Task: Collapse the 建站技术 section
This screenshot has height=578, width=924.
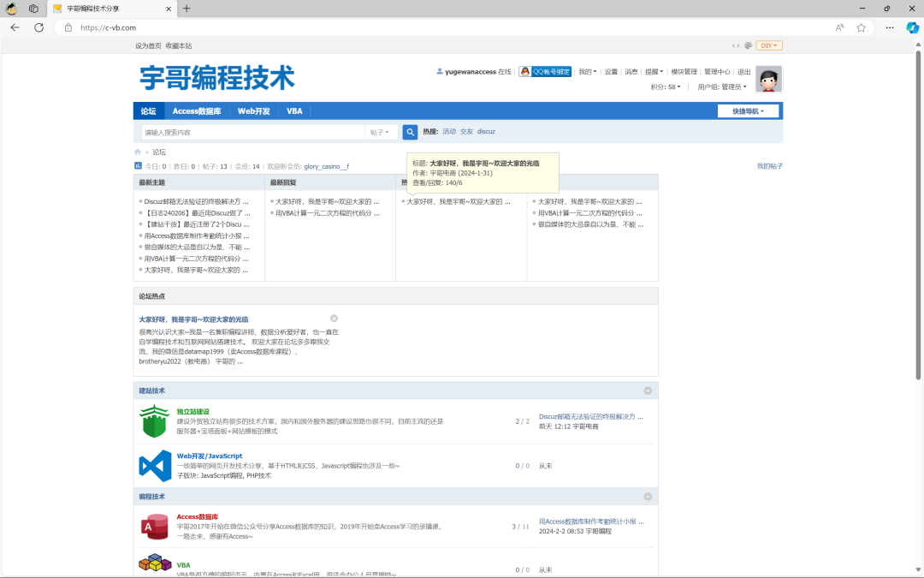Action: pos(648,390)
